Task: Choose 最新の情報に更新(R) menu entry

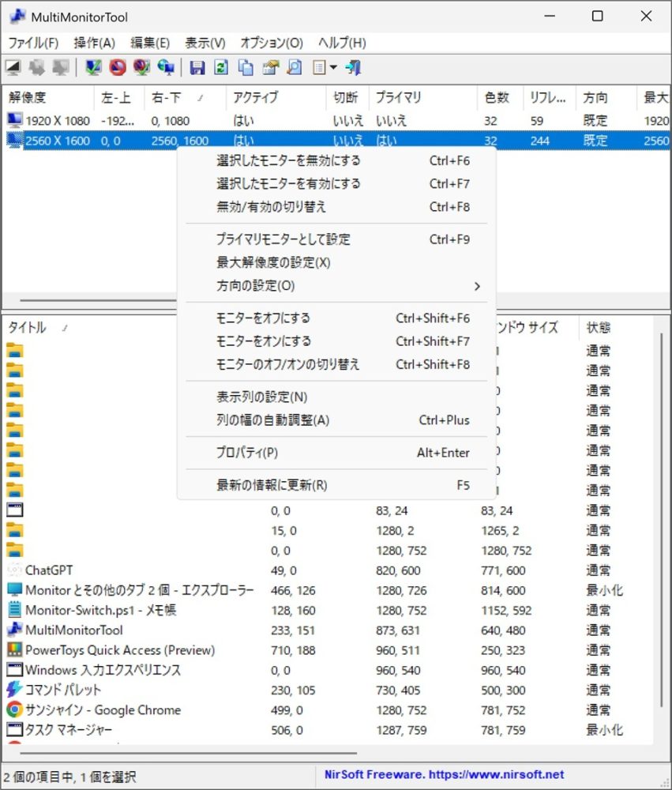Action: coord(336,485)
